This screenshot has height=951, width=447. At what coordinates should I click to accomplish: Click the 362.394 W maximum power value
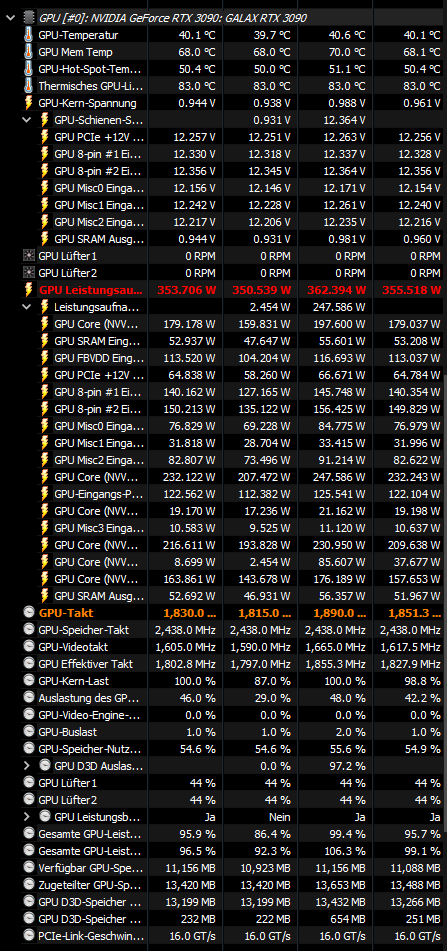pyautogui.click(x=337, y=290)
